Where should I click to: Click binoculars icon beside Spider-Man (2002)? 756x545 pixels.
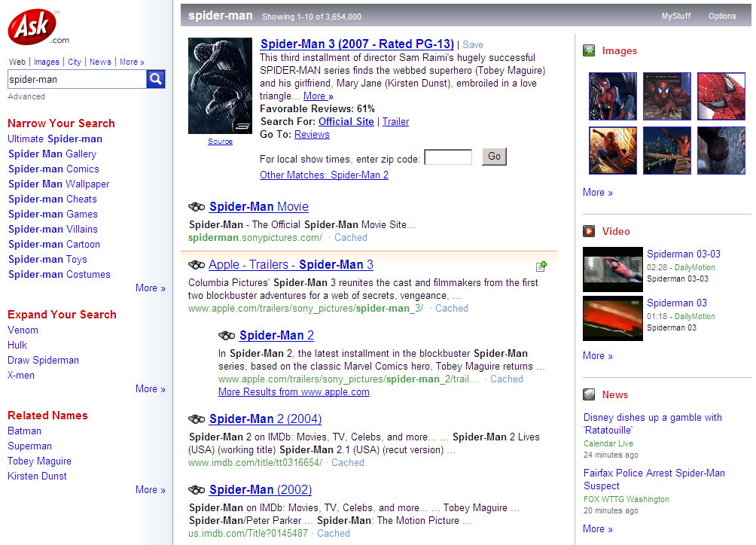coord(197,490)
